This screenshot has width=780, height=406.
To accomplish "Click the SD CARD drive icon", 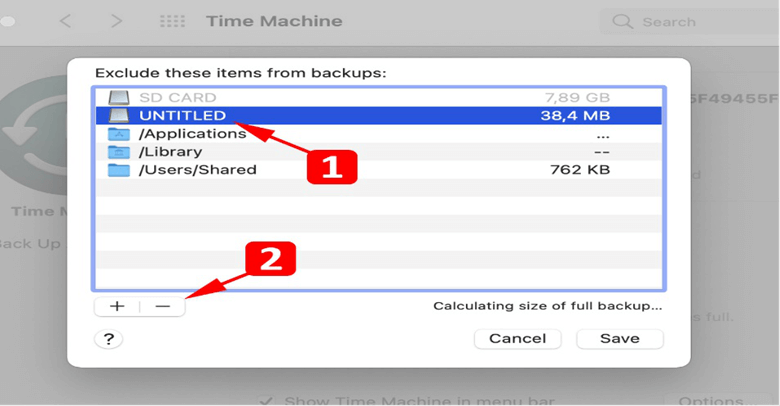I will tap(119, 98).
